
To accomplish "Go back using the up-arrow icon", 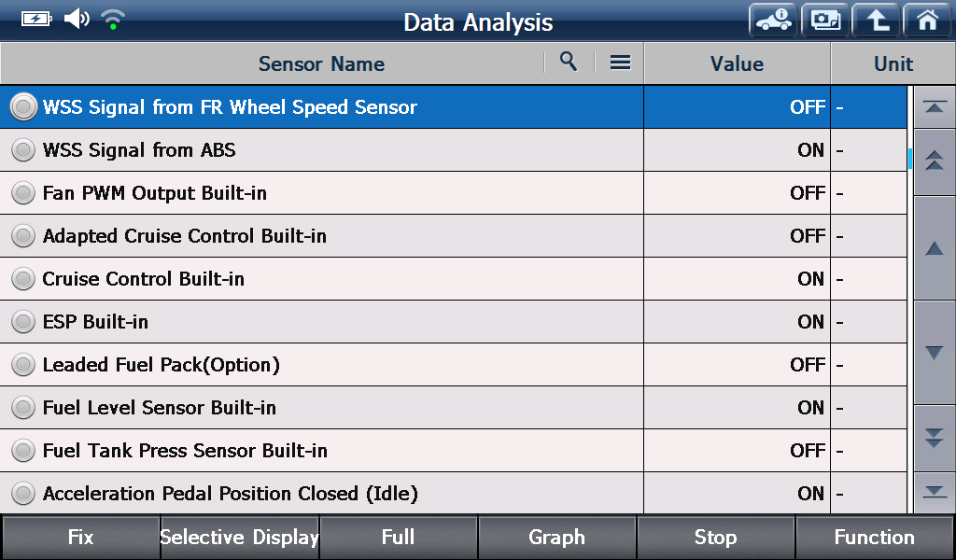I will click(x=876, y=21).
